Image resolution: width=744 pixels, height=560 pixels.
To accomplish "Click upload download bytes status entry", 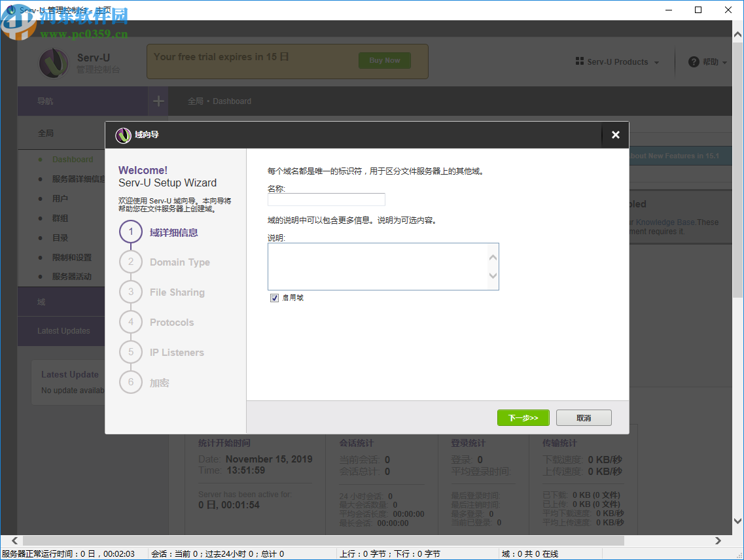I will click(x=389, y=554).
